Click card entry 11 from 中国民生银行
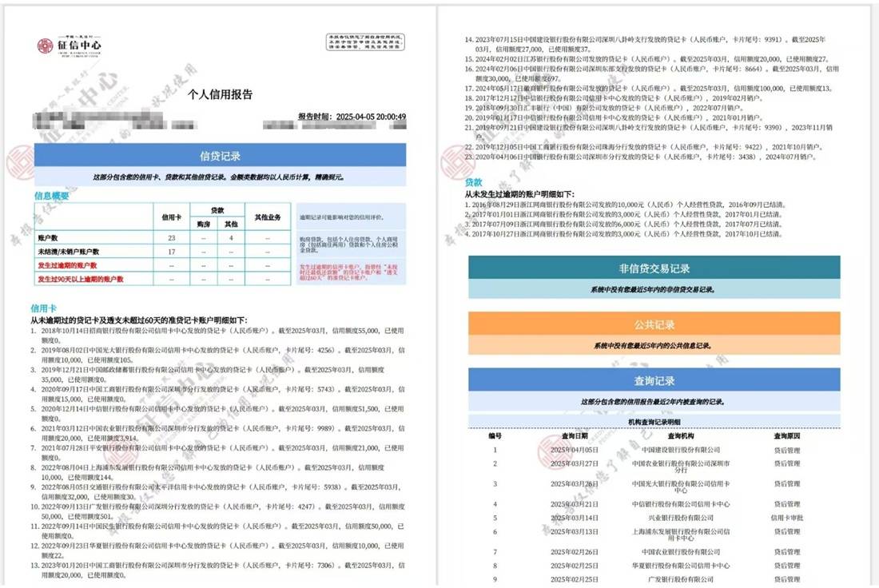This screenshot has width=879, height=588. tap(217, 530)
